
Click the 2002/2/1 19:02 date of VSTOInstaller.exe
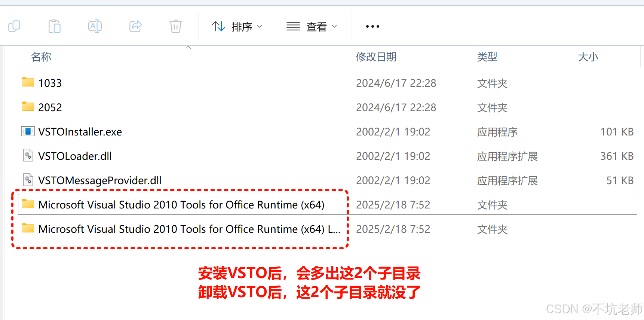point(393,132)
